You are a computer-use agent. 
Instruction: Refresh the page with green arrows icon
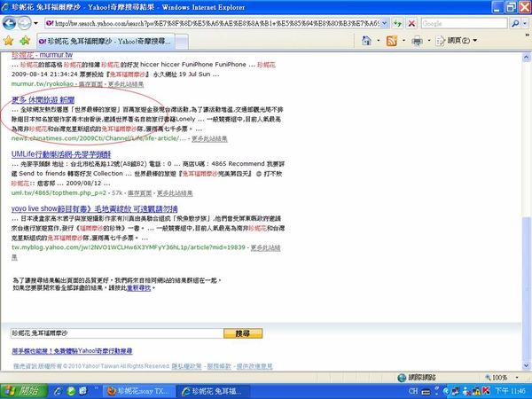[x=397, y=23]
